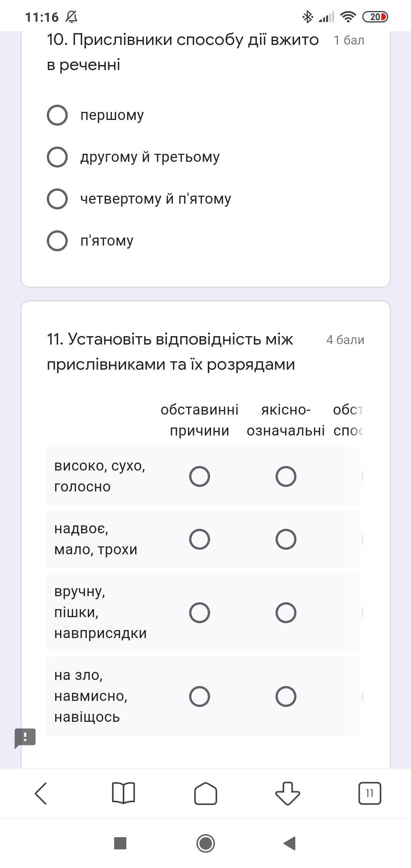Tap the browser home icon

tap(205, 793)
